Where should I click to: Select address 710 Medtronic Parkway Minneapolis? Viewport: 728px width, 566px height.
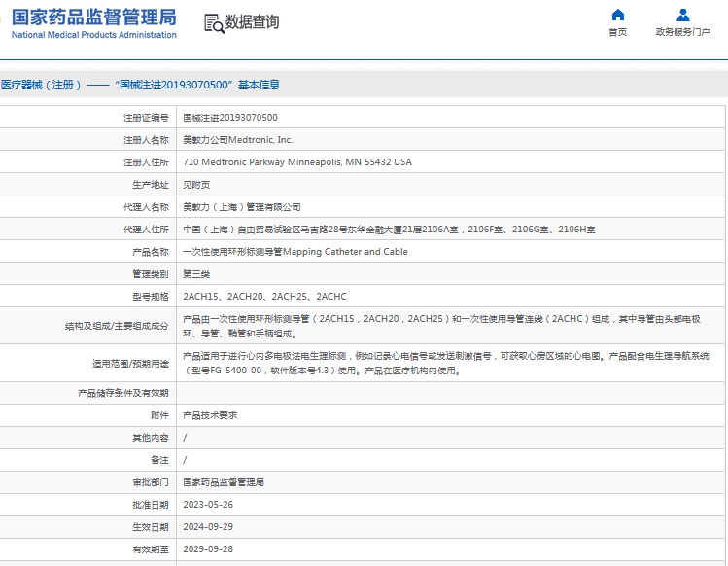tap(297, 162)
